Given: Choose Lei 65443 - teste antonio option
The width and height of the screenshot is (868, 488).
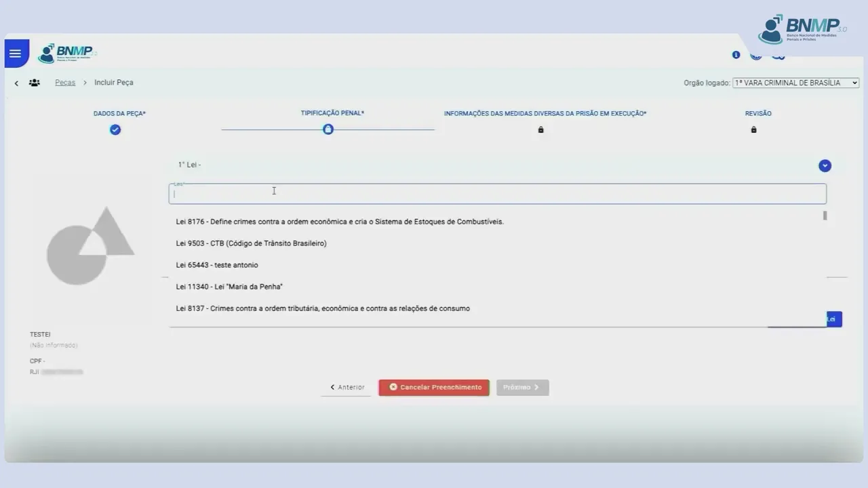Looking at the screenshot, I should click(x=498, y=265).
